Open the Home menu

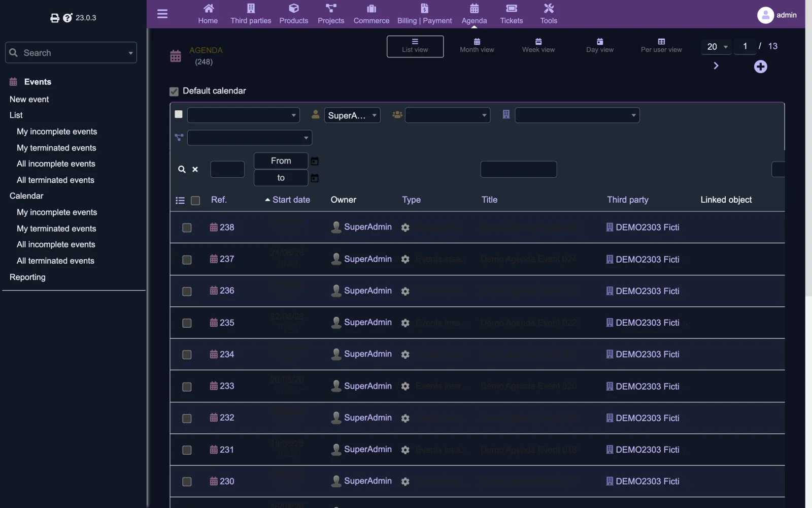coord(208,14)
